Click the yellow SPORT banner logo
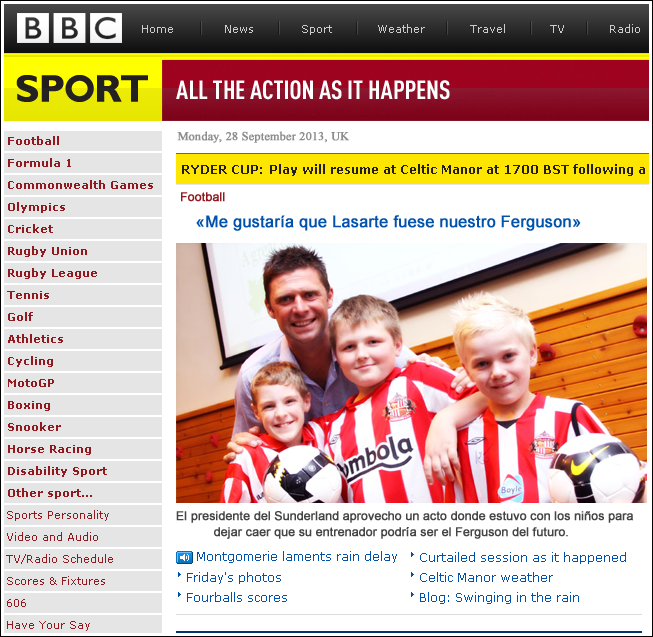Image resolution: width=653 pixels, height=637 pixels. 82,89
